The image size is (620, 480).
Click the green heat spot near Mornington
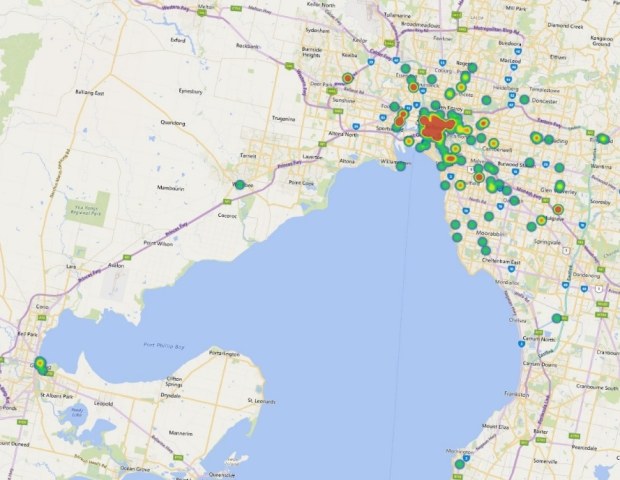[x=459, y=464]
